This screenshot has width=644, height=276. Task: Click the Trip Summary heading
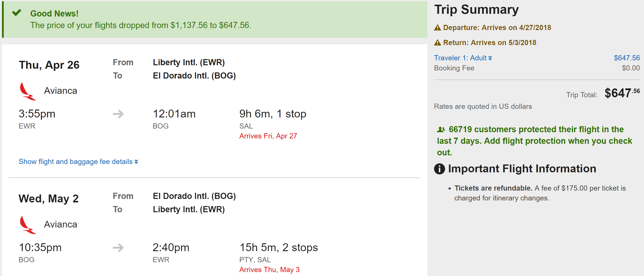[476, 10]
